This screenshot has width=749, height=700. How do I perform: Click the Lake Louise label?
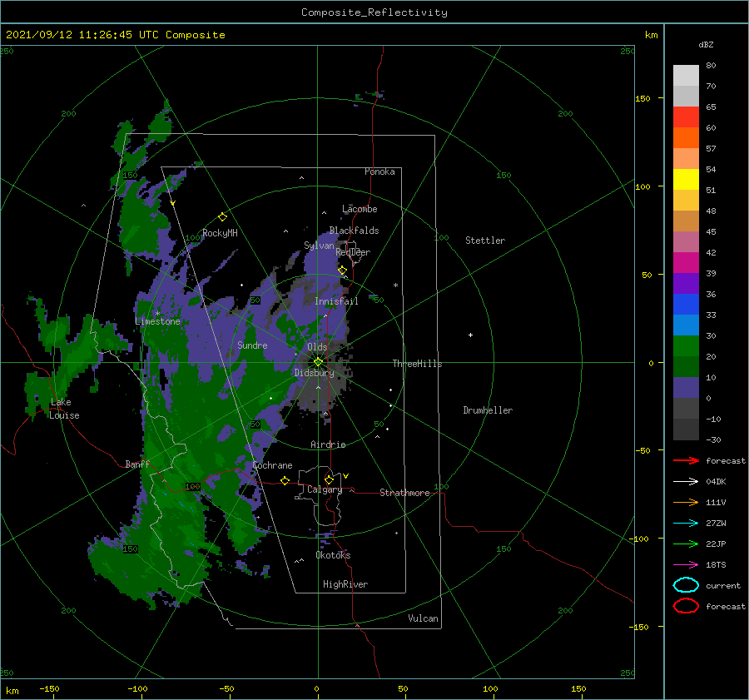[64, 409]
